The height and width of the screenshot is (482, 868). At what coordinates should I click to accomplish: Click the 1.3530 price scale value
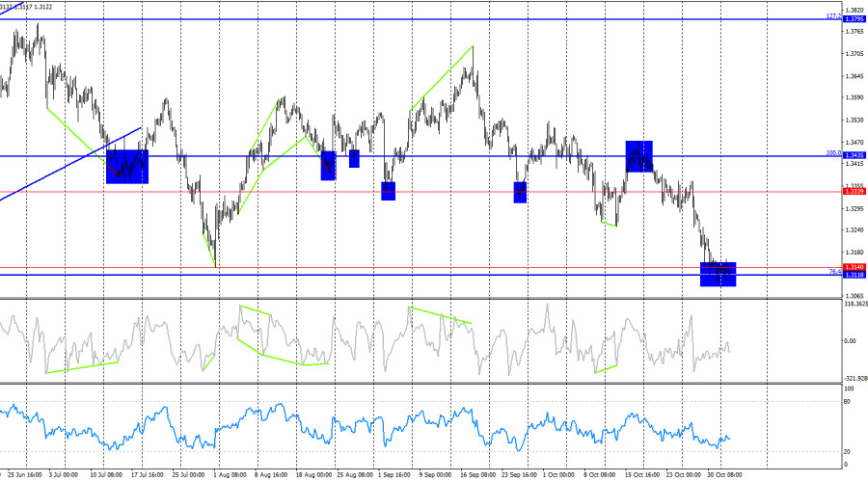point(854,120)
